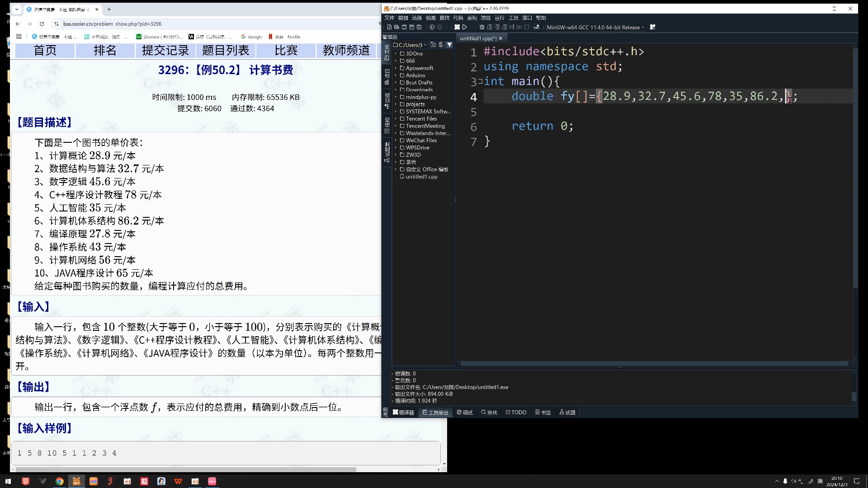Screen dimensions: 868x488
Task: Open the 运行 menu in the IDE
Action: (500, 18)
